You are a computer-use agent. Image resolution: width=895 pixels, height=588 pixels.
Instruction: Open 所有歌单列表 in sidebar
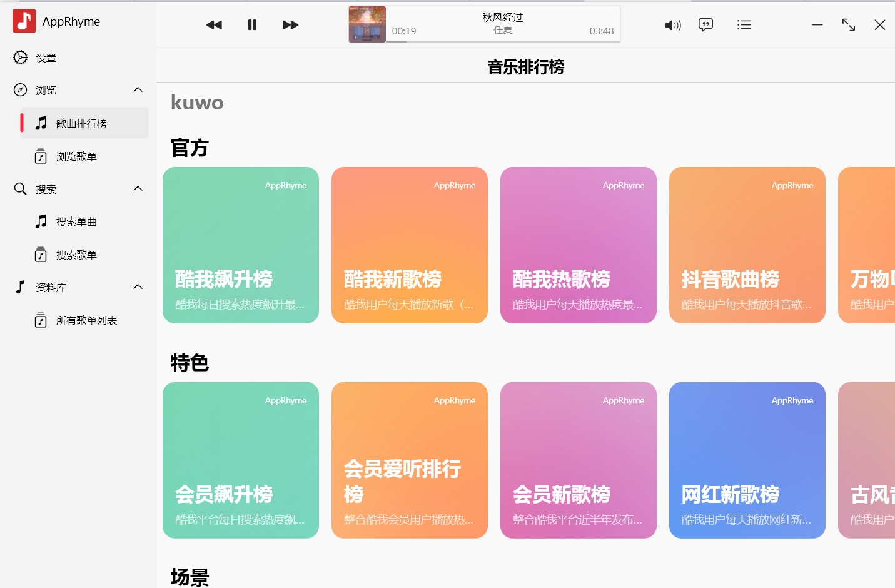pyautogui.click(x=84, y=320)
